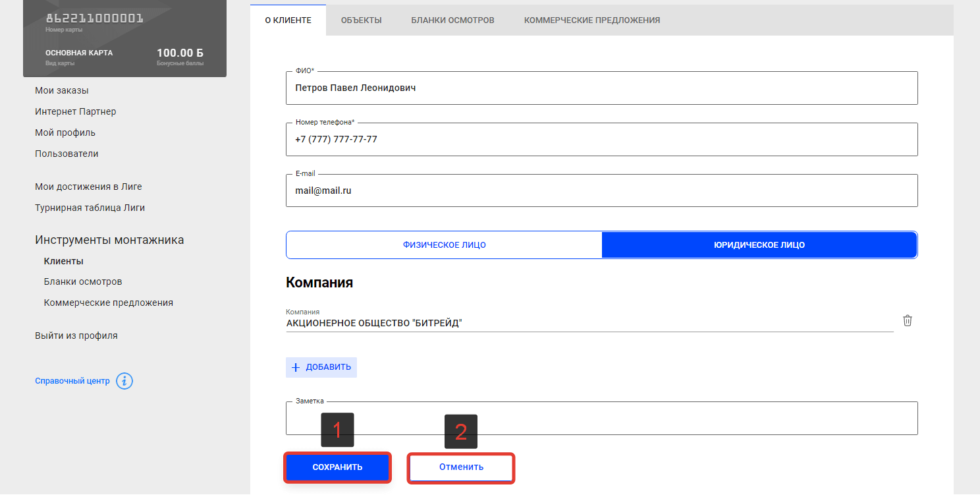
Task: Open the ОБЪЕКТЫ tab
Action: click(x=361, y=20)
